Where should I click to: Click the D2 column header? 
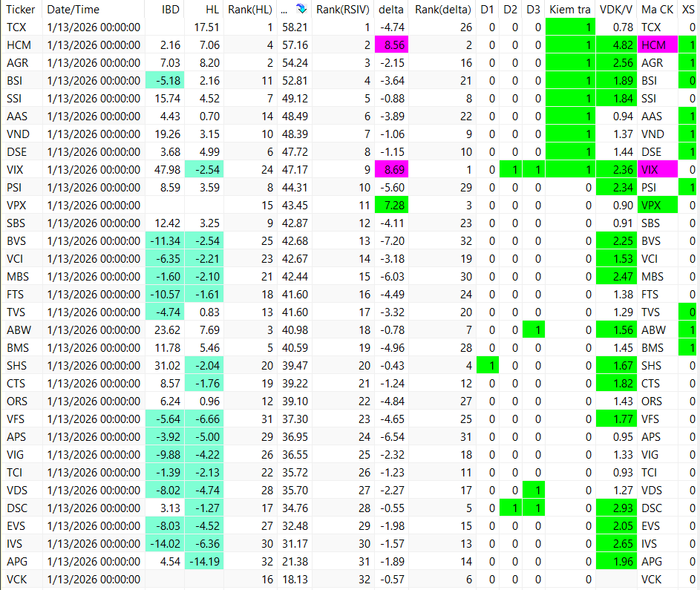tap(510, 10)
